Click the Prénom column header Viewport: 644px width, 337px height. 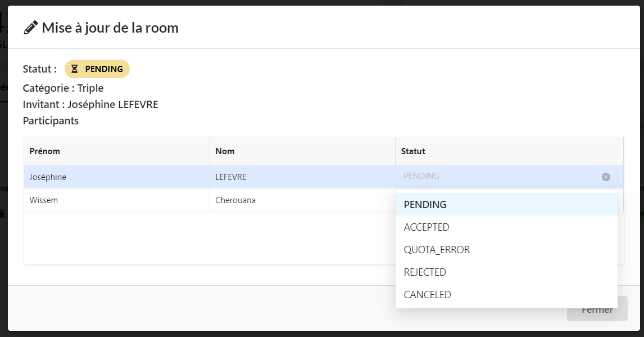[45, 151]
